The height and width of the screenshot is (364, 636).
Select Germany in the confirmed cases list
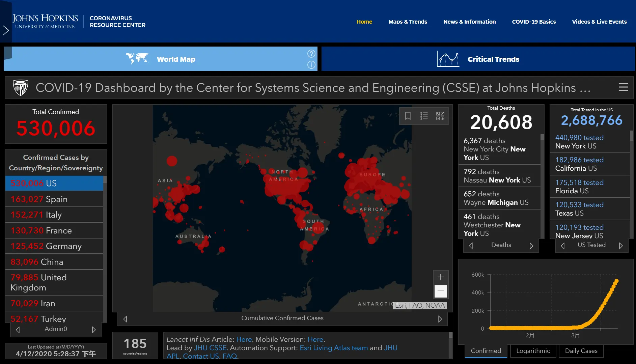(x=54, y=246)
